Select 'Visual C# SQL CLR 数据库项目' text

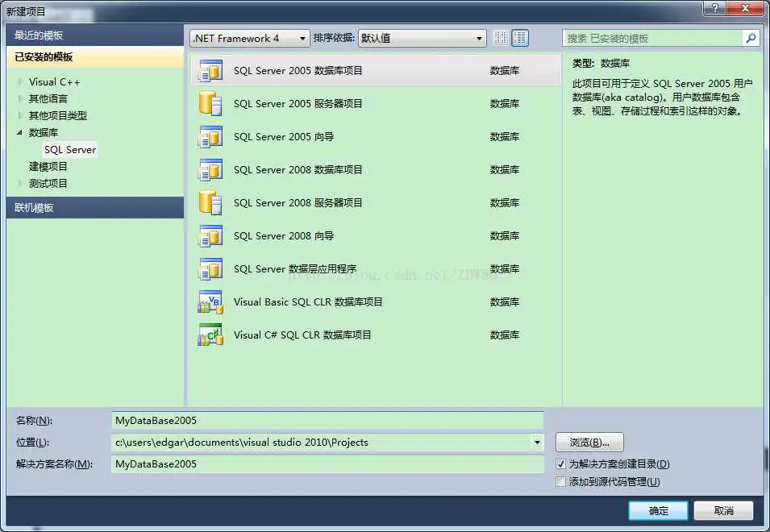click(302, 335)
